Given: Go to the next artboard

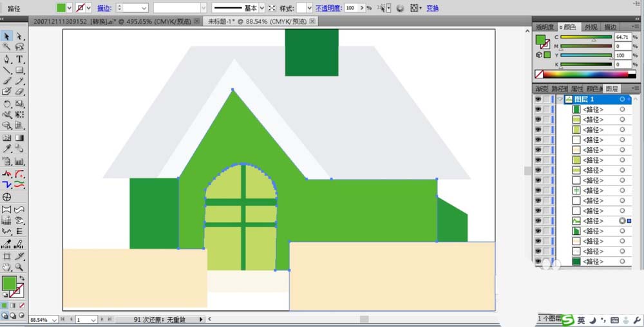Looking at the screenshot, I should 102,319.
